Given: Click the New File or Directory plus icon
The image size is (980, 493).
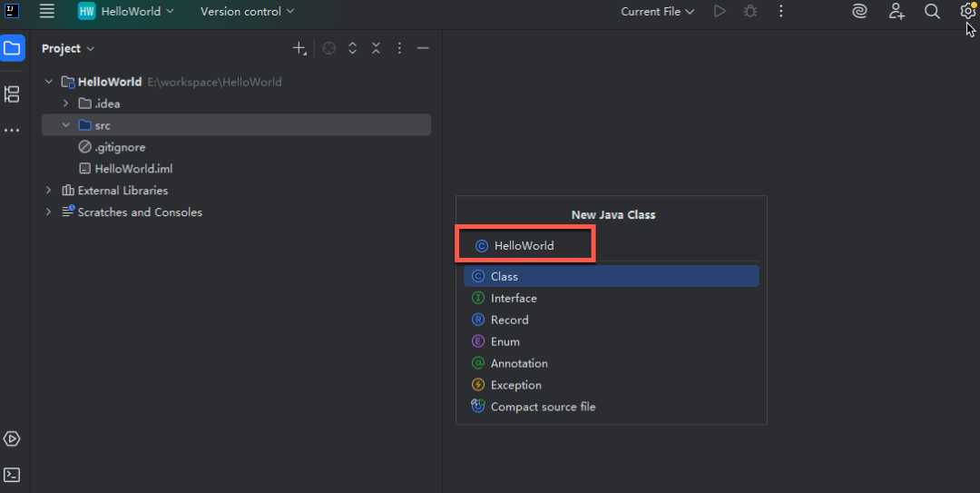Looking at the screenshot, I should (299, 48).
